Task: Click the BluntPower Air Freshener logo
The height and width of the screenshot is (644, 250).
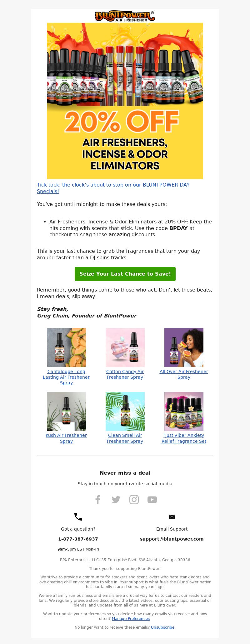Action: point(125,16)
